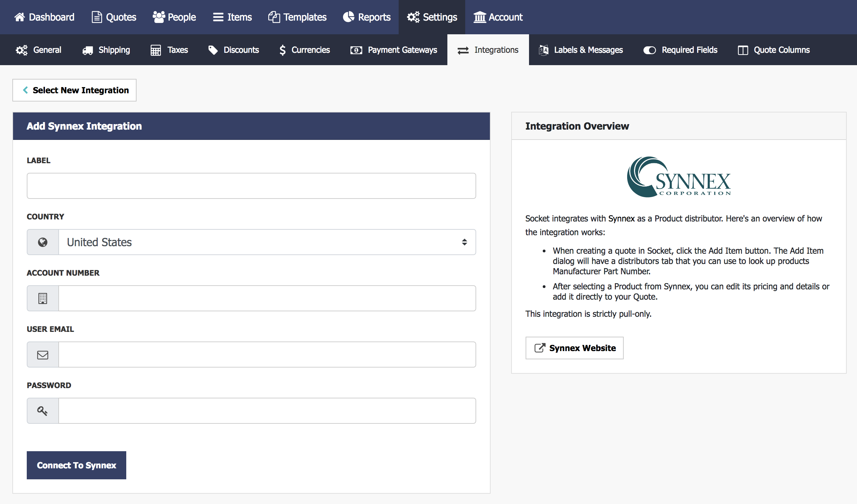Open the Account menu item
Screen dimensions: 857x504
point(498,17)
